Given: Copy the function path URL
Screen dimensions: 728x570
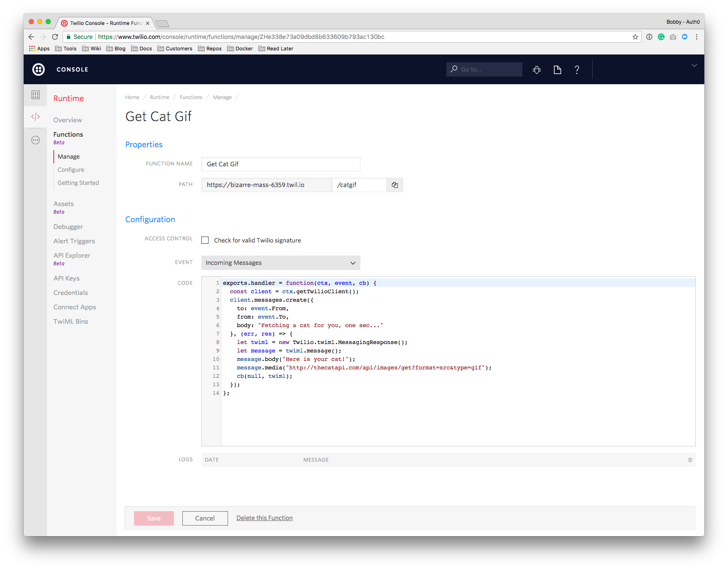Looking at the screenshot, I should pyautogui.click(x=395, y=185).
